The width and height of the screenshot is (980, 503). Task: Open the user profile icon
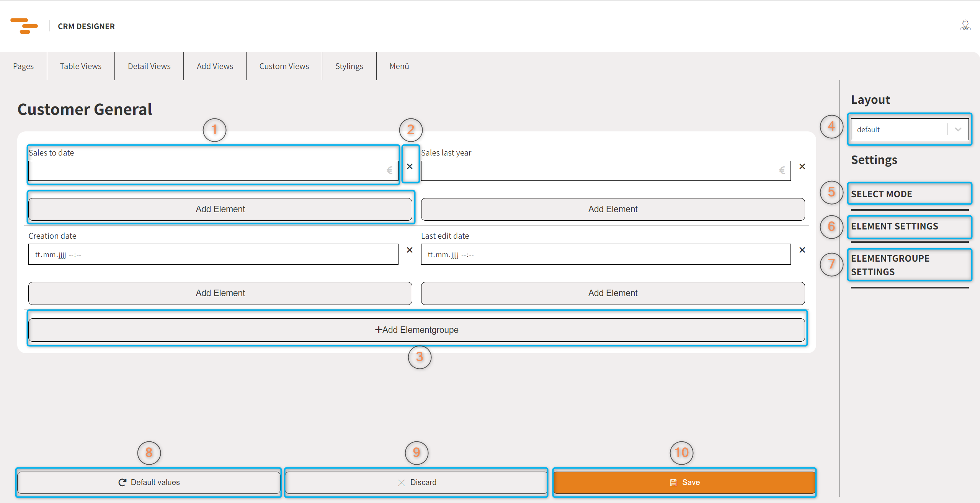pyautogui.click(x=965, y=26)
